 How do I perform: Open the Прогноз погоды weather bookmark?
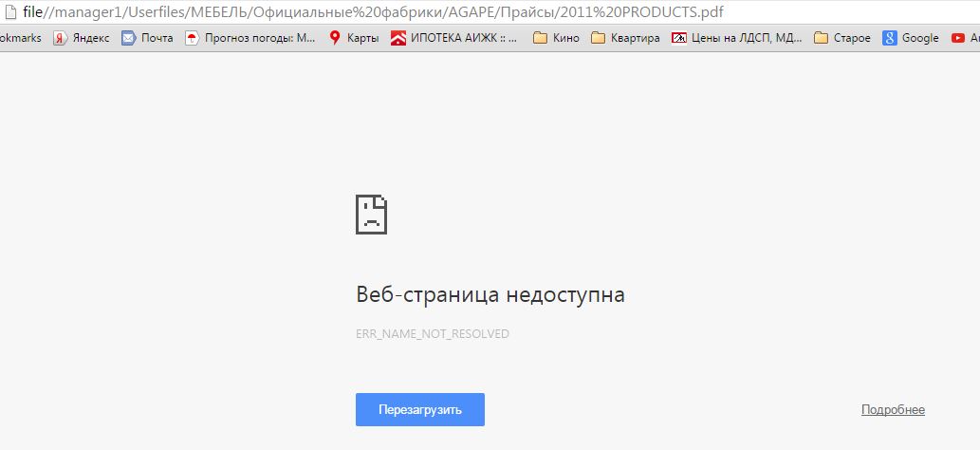coord(250,38)
